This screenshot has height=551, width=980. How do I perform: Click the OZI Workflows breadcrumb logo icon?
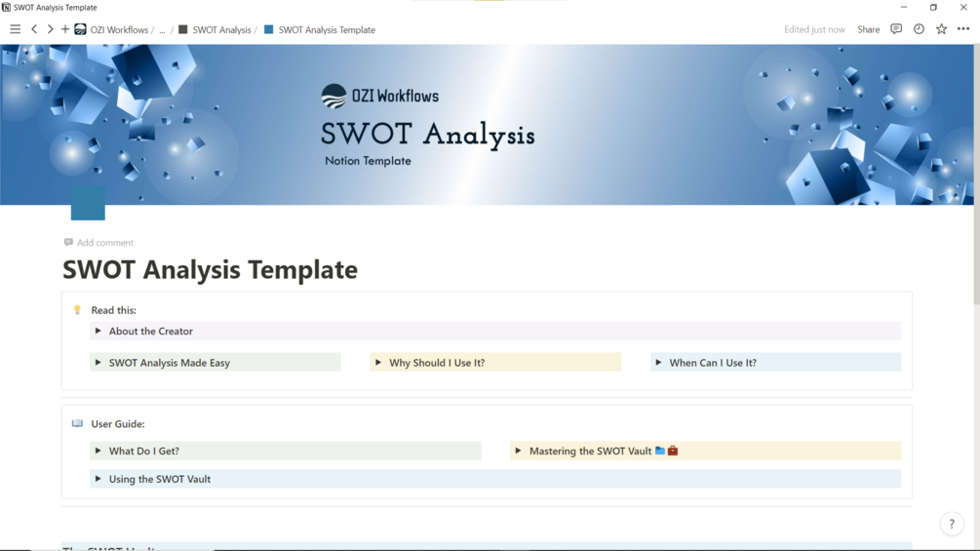tap(81, 29)
